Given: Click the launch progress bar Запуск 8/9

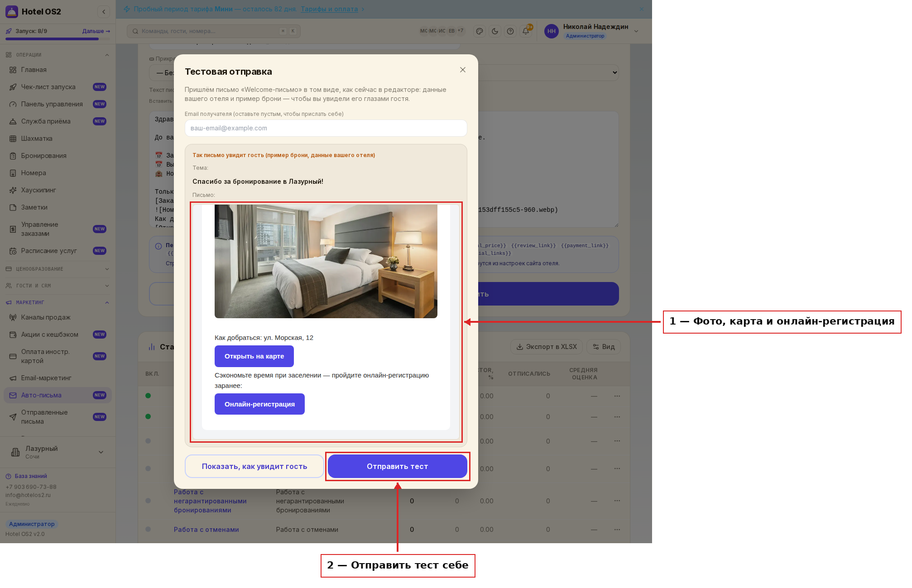Looking at the screenshot, I should [58, 39].
